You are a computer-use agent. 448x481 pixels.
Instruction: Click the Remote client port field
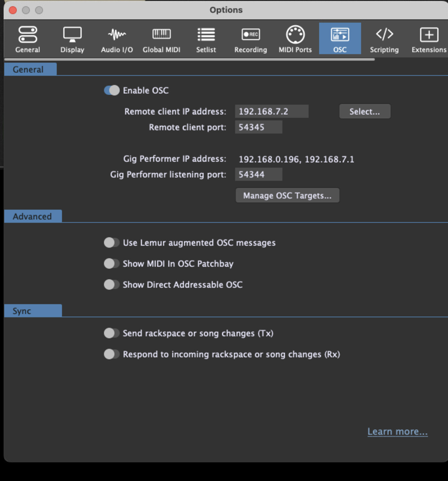[258, 127]
